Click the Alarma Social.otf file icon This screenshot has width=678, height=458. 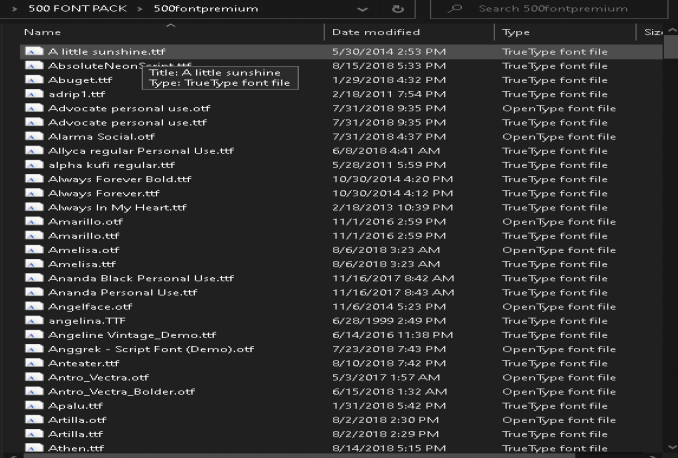coord(33,137)
